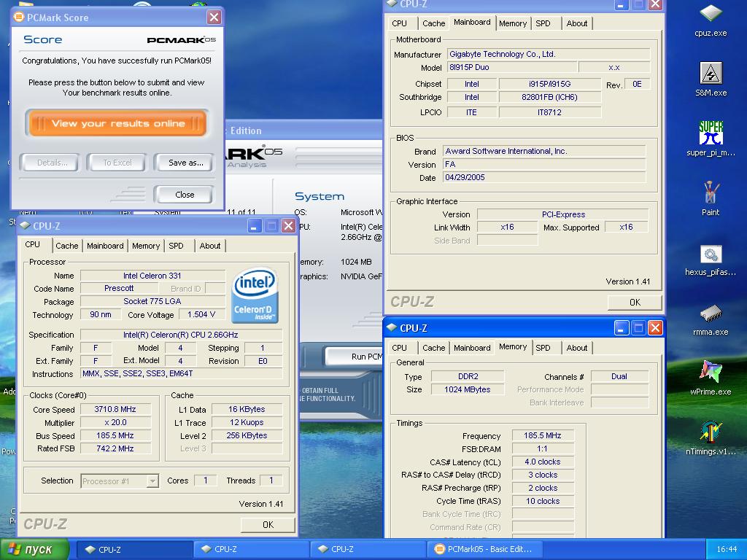Image resolution: width=747 pixels, height=560 pixels.
Task: Minimize the CPU-Z processor window
Action: pos(255,226)
